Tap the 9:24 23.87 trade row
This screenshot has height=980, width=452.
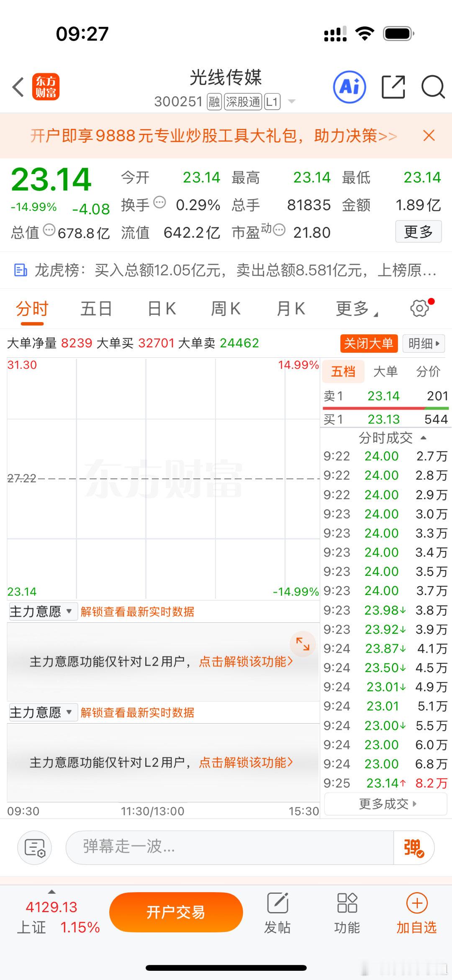385,648
